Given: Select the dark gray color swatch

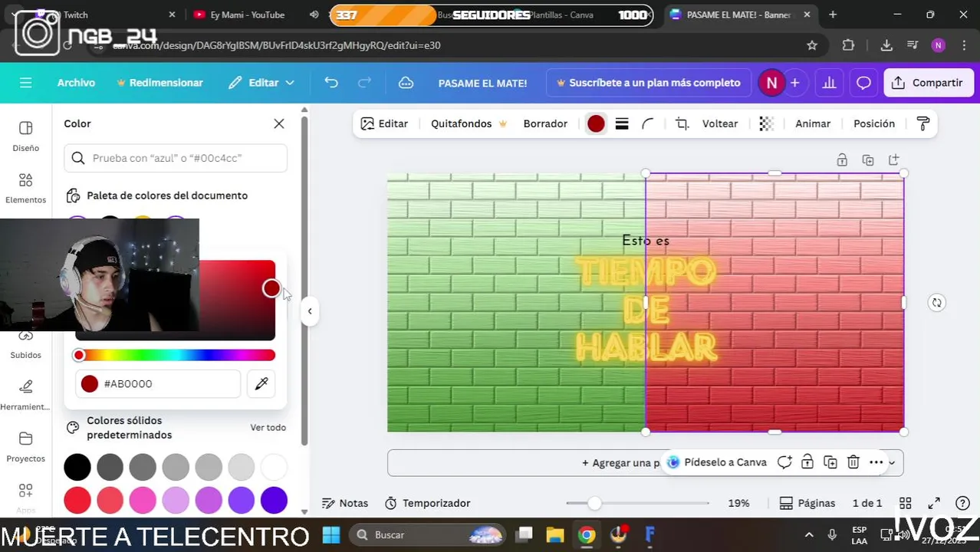Looking at the screenshot, I should click(x=110, y=467).
